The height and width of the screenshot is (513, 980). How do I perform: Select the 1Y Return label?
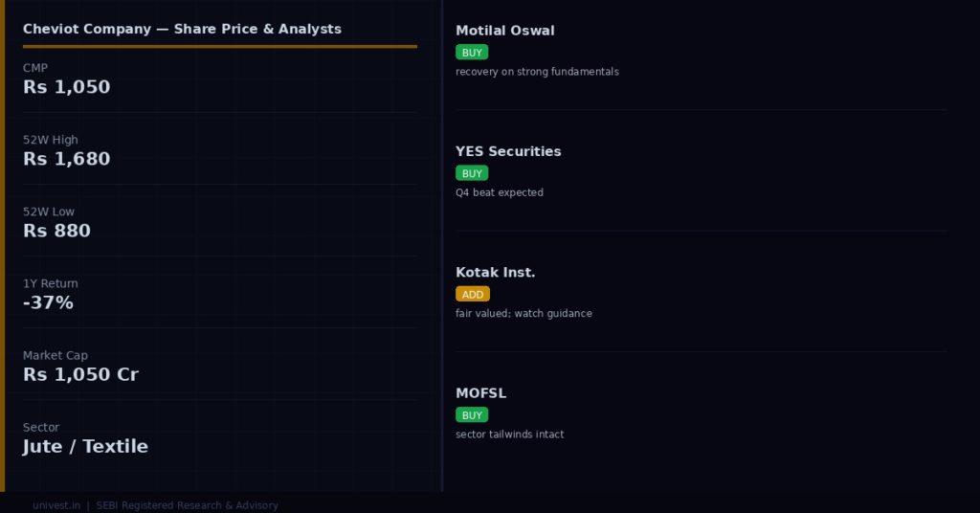51,283
